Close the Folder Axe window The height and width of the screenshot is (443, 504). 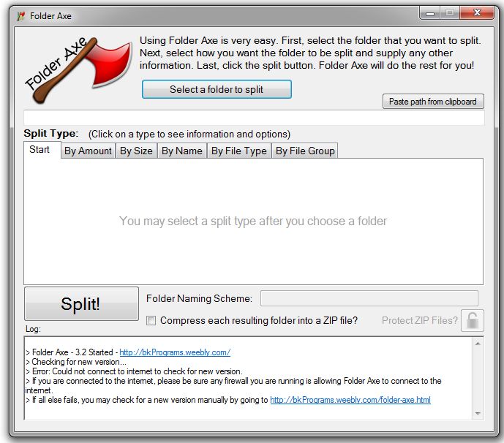(477, 13)
